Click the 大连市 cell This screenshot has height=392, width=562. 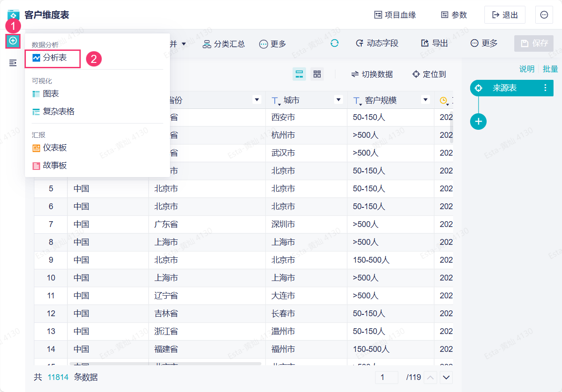(x=306, y=296)
